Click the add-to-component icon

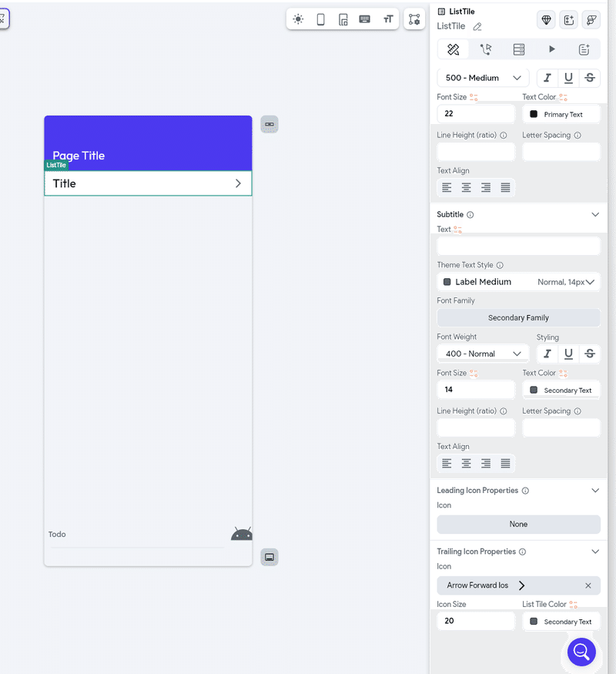569,20
